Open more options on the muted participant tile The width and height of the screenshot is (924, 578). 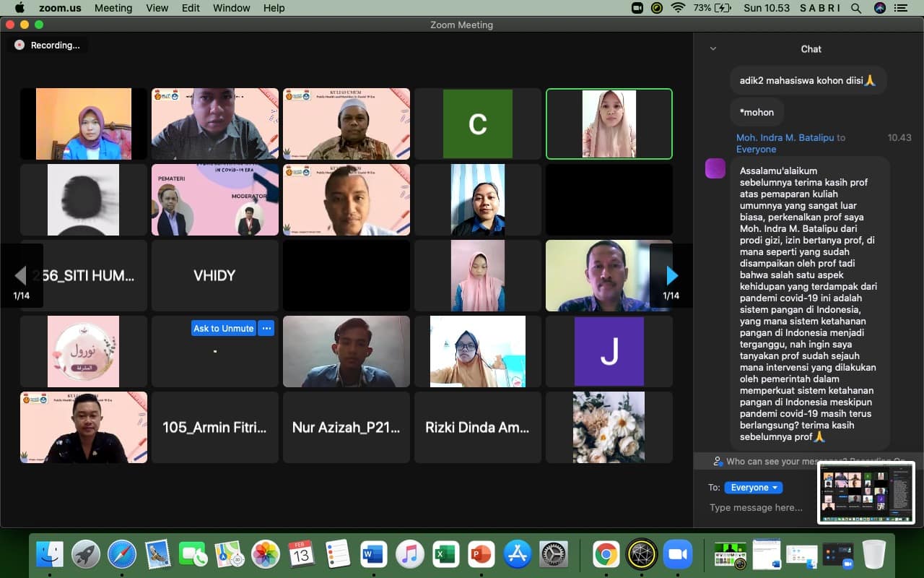(266, 328)
